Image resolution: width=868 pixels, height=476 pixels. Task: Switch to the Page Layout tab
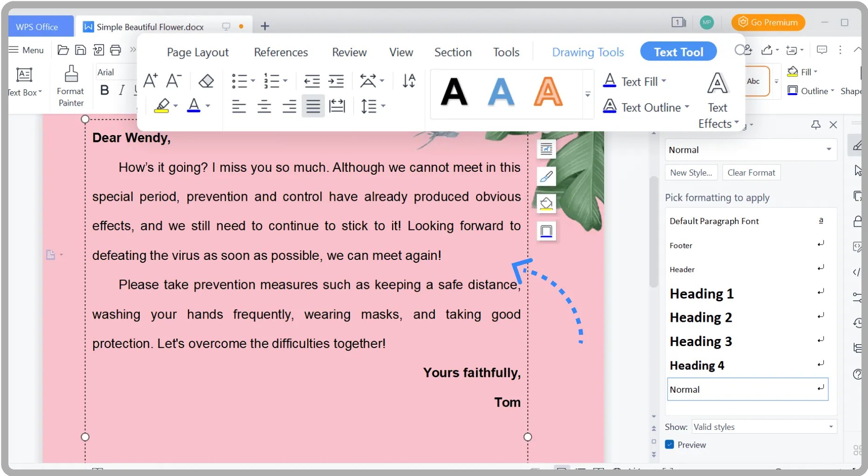click(198, 52)
